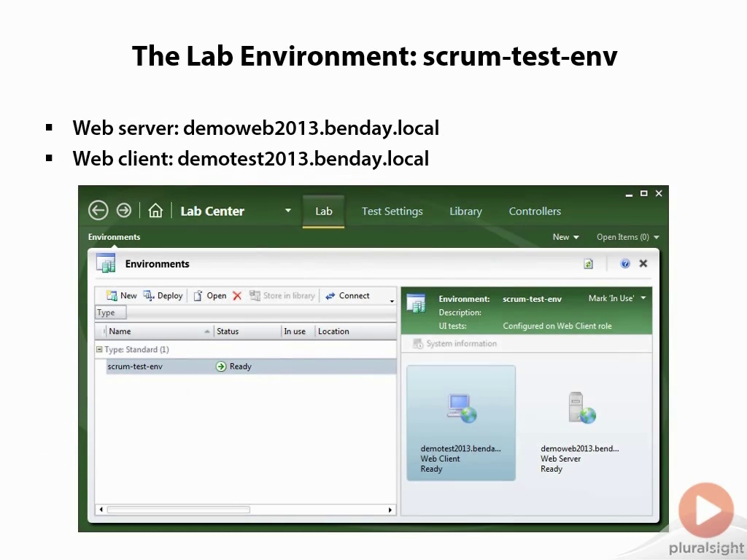The image size is (747, 560).
Task: Click the Open toolbar button
Action: 209,296
